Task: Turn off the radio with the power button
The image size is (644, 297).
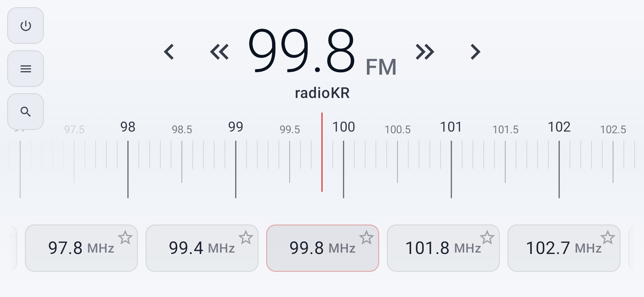Action: [x=26, y=26]
